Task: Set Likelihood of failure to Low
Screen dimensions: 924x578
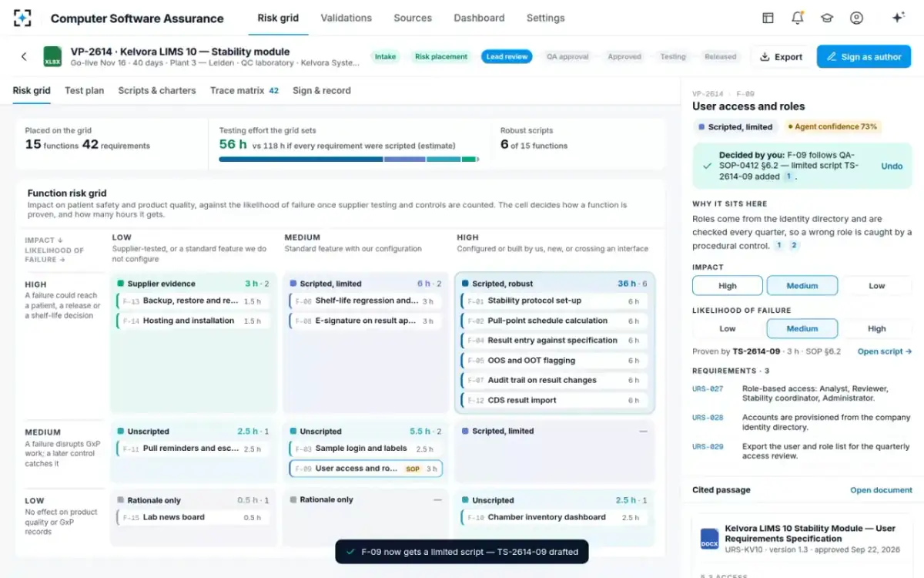Action: (728, 328)
